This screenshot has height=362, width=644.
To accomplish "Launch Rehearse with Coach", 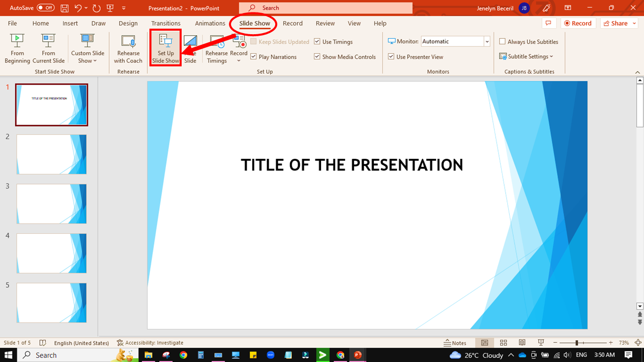I will click(128, 48).
